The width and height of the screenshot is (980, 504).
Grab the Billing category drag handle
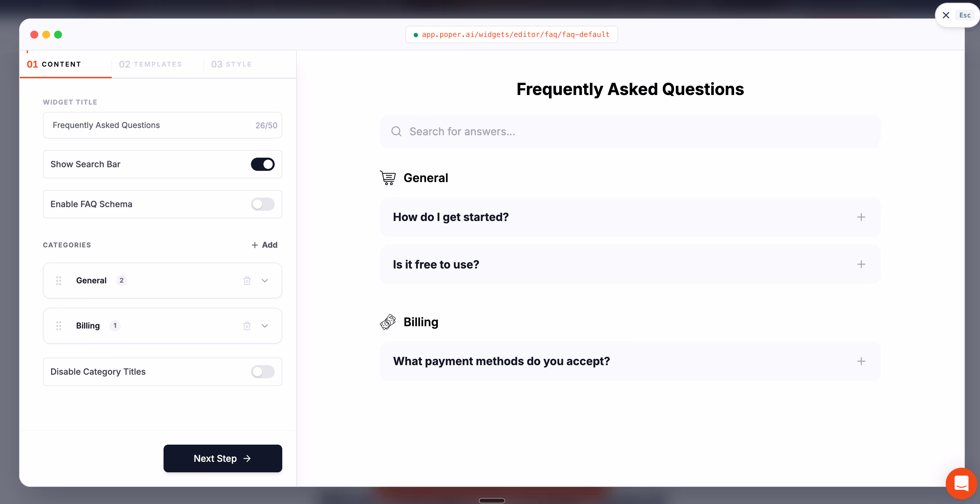click(59, 326)
